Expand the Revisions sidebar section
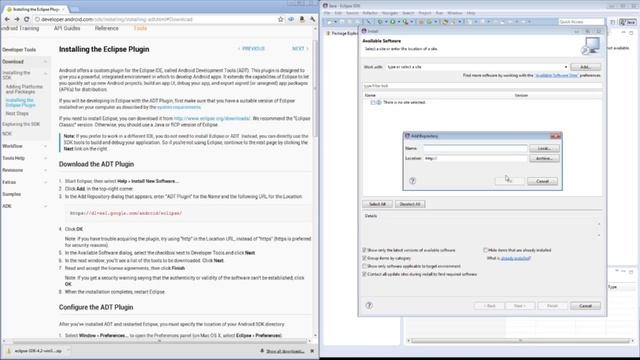The image size is (640, 360). tap(45, 170)
